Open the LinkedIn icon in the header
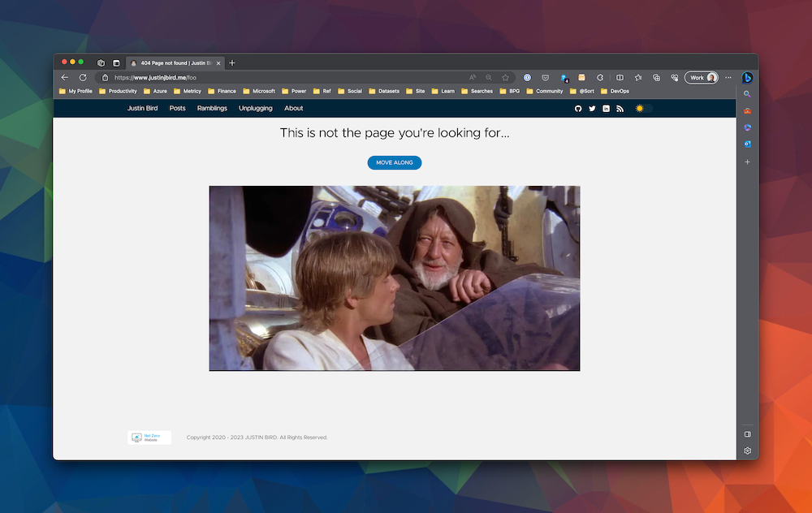Screen dimensions: 812x513 (x=606, y=108)
